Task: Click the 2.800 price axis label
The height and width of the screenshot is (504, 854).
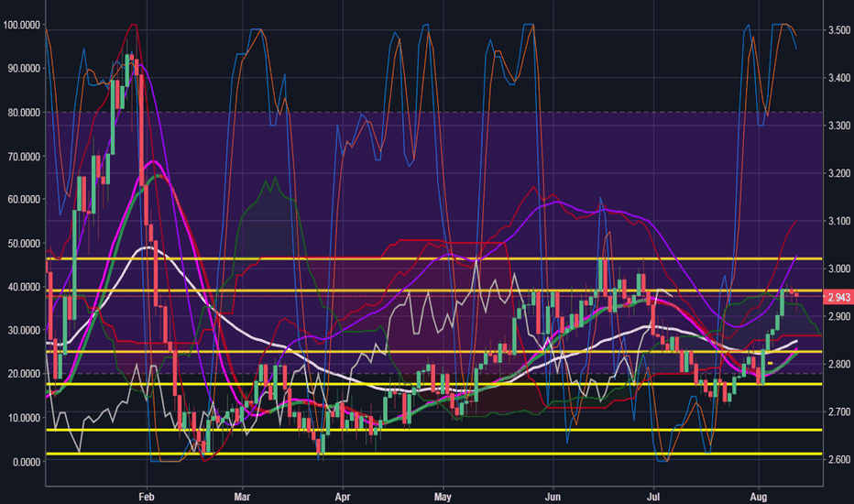Action: coord(838,364)
